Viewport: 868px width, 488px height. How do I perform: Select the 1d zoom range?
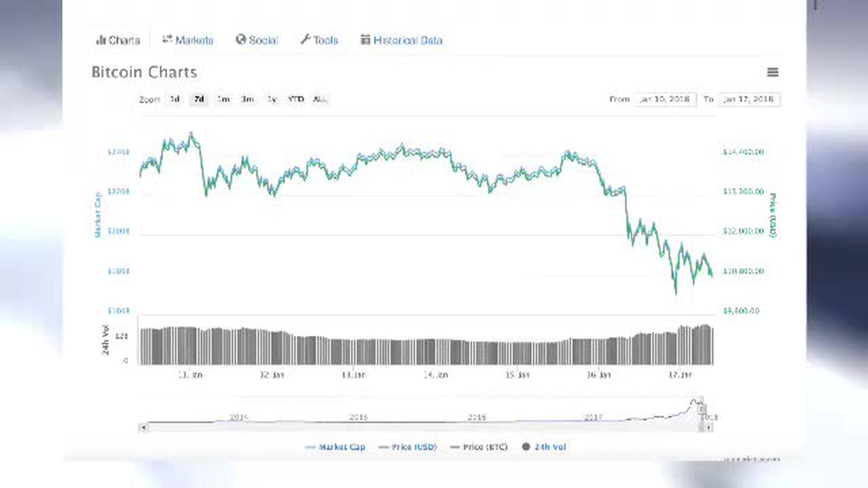click(x=175, y=99)
